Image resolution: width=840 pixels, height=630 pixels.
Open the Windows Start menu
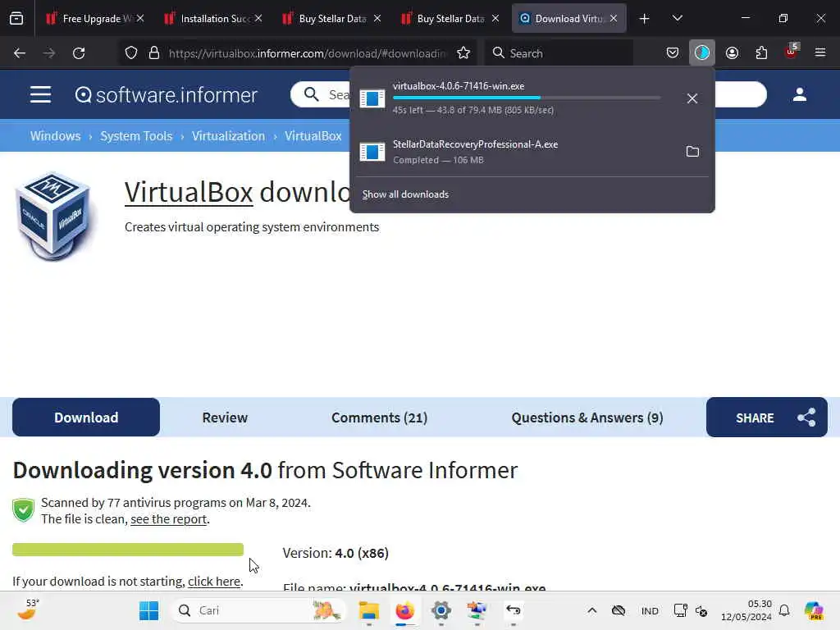[x=148, y=610]
